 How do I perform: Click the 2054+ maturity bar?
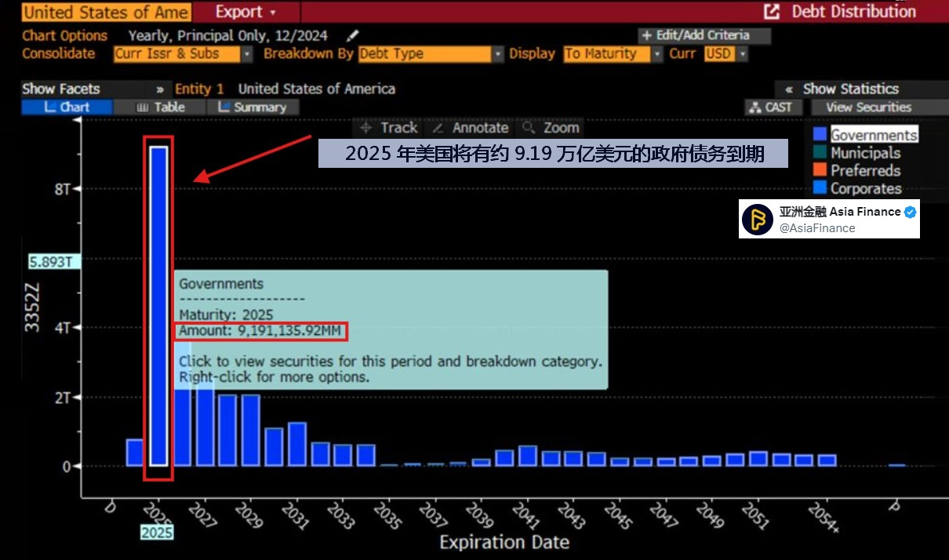click(x=827, y=460)
